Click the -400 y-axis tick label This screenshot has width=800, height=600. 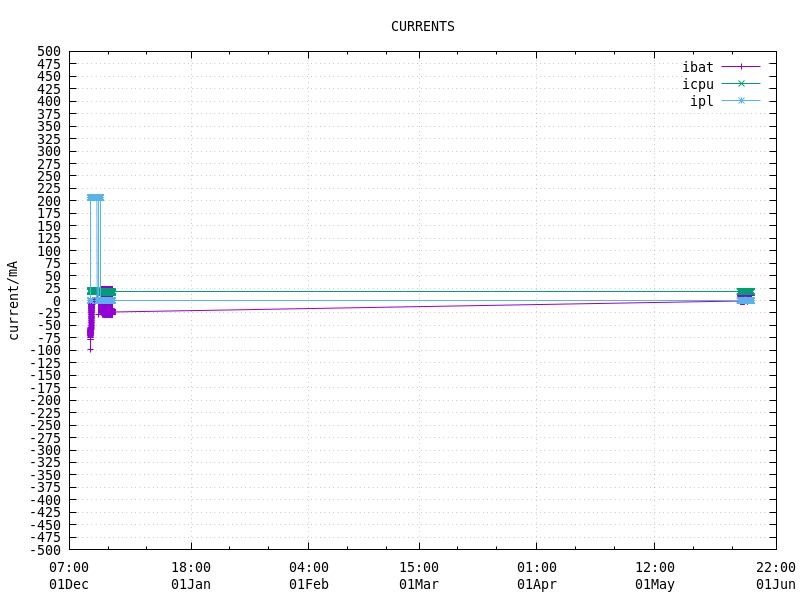(x=45, y=501)
